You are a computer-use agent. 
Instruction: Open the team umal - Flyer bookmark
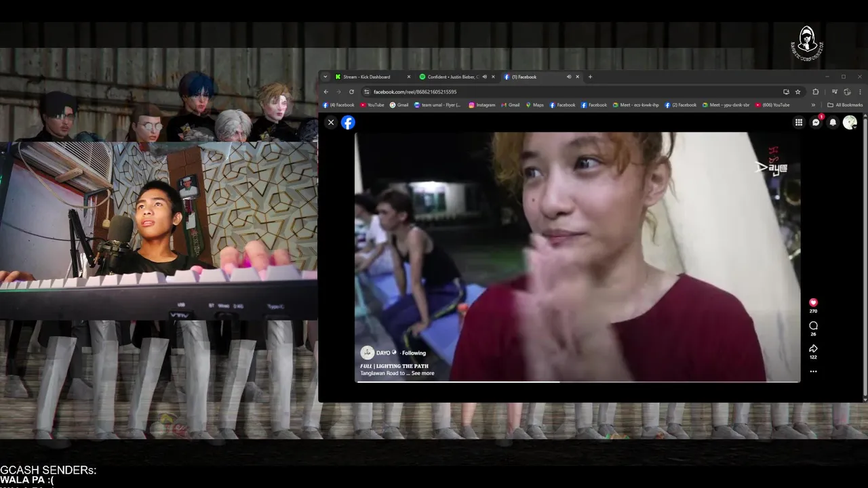pyautogui.click(x=437, y=105)
